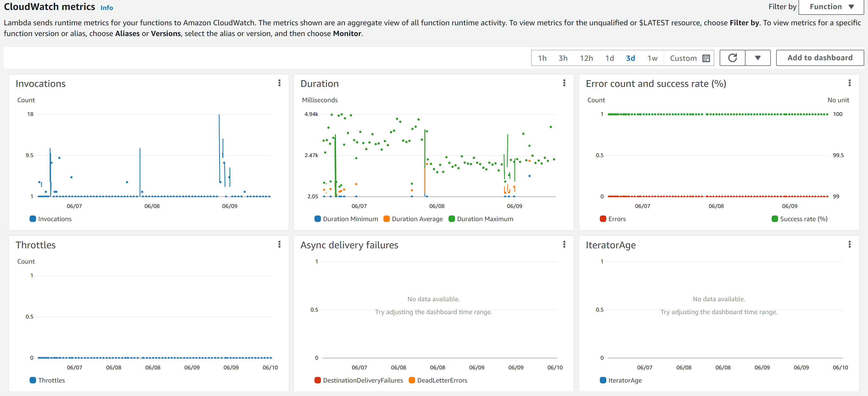Image resolution: width=868 pixels, height=396 pixels.
Task: Click the 4.94k axis label in Duration
Action: (x=311, y=114)
